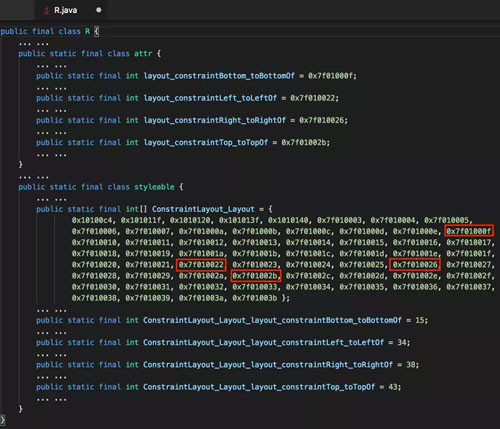Click the Java file icon on R.java tab
Viewport: 500px width, 429px height.
(47, 11)
